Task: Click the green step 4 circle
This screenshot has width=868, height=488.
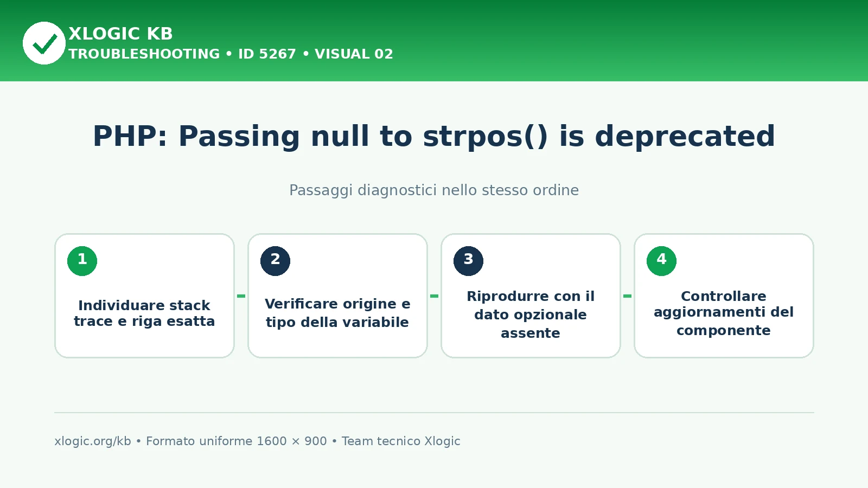Action: point(662,261)
